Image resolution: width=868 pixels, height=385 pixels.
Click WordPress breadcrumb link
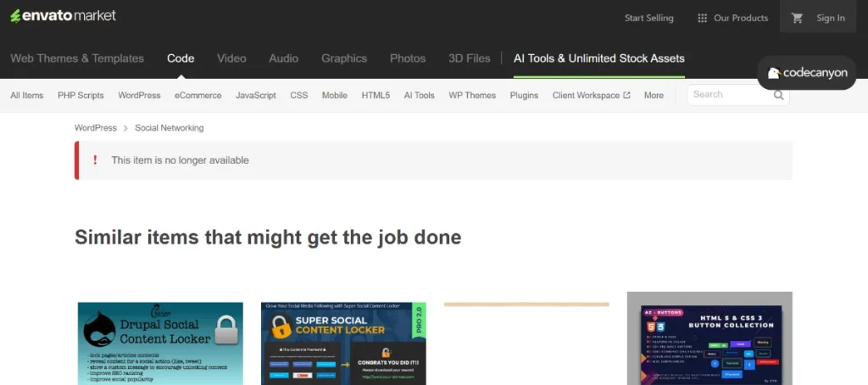pyautogui.click(x=96, y=128)
